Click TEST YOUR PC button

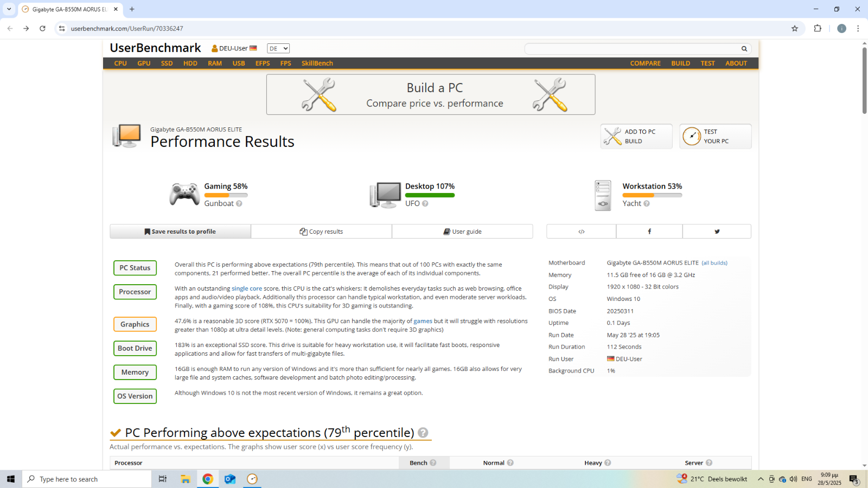pos(716,137)
